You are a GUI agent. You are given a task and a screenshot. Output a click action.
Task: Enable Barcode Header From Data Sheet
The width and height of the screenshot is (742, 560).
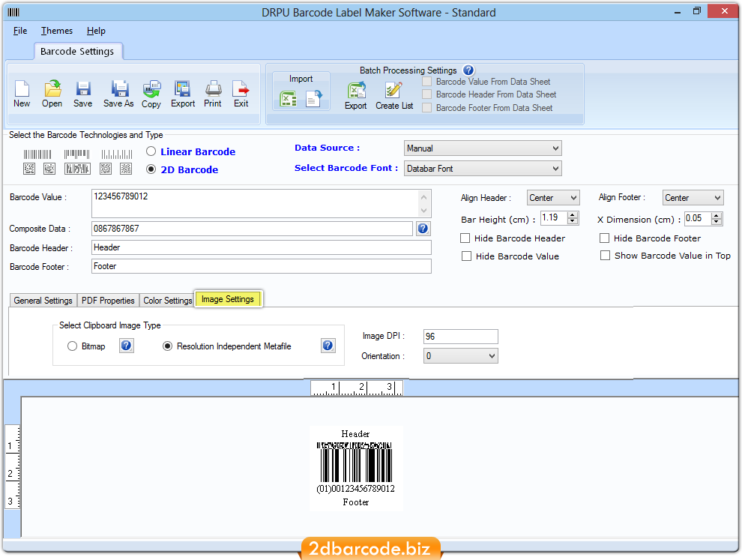coord(427,94)
